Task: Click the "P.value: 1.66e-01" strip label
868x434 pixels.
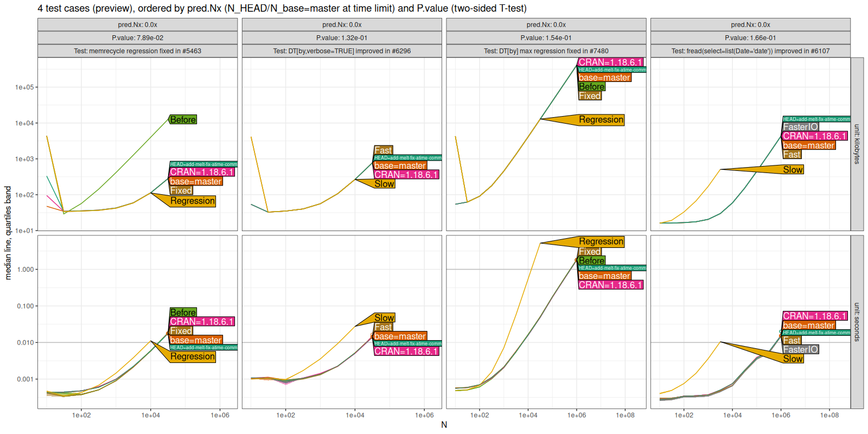Action: [x=750, y=38]
